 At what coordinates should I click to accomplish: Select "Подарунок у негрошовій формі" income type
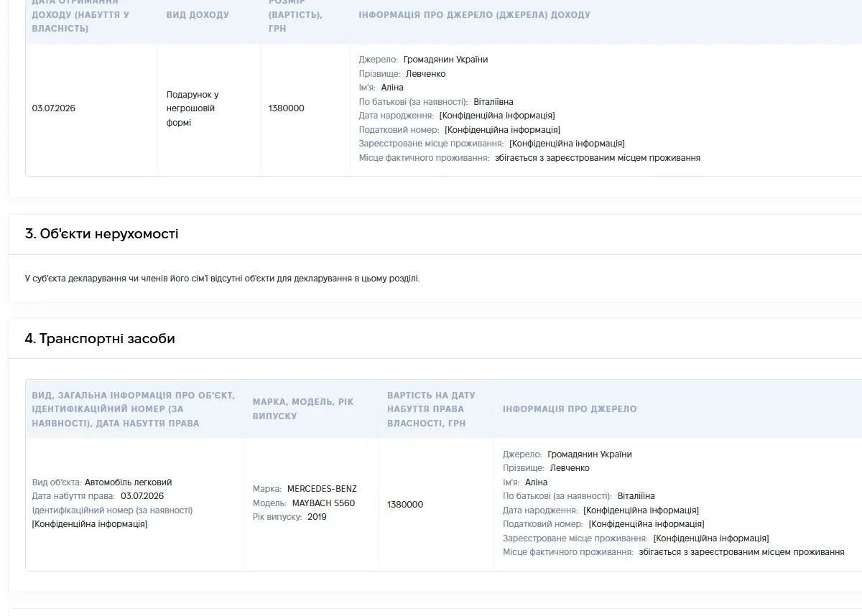pos(193,108)
